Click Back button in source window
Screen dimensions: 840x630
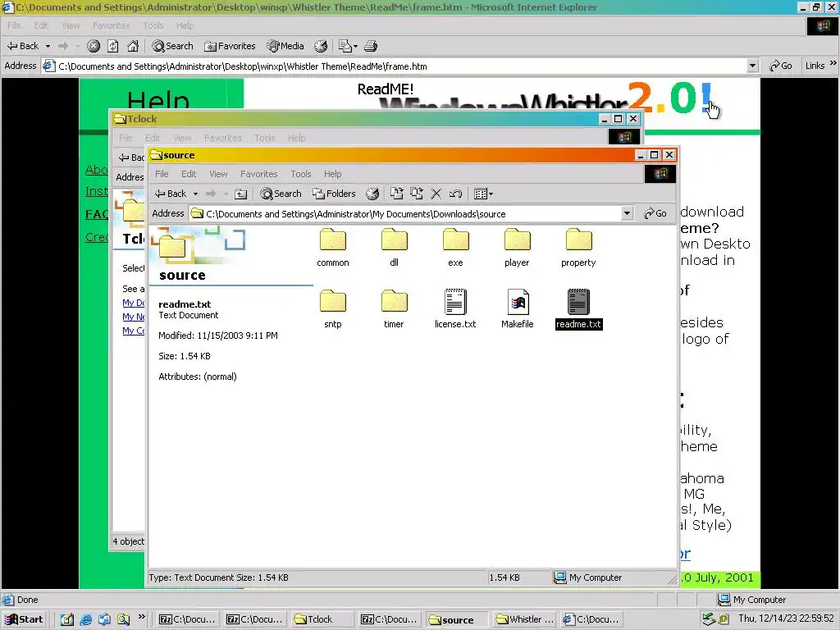click(171, 194)
